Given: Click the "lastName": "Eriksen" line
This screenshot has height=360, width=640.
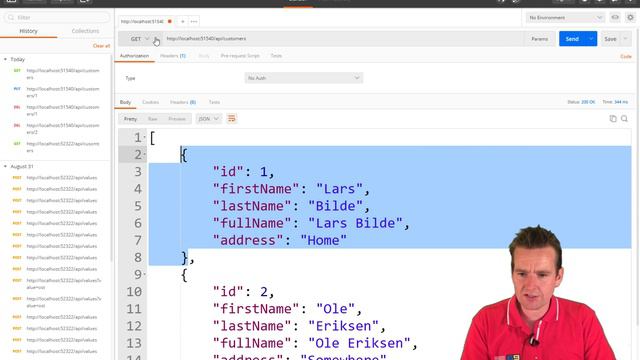Looking at the screenshot, I should 299,326.
